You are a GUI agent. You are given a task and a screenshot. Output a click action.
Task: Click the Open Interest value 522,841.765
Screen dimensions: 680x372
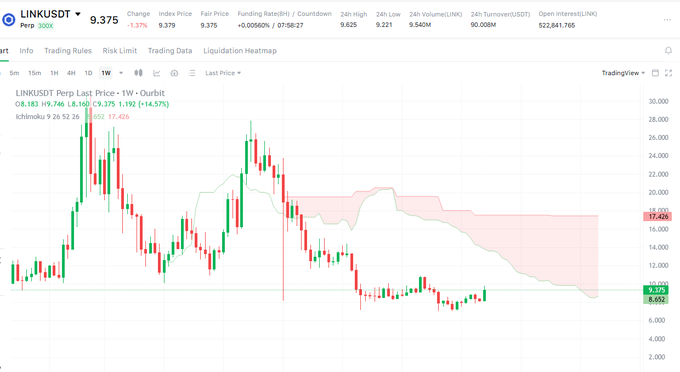[x=557, y=25]
